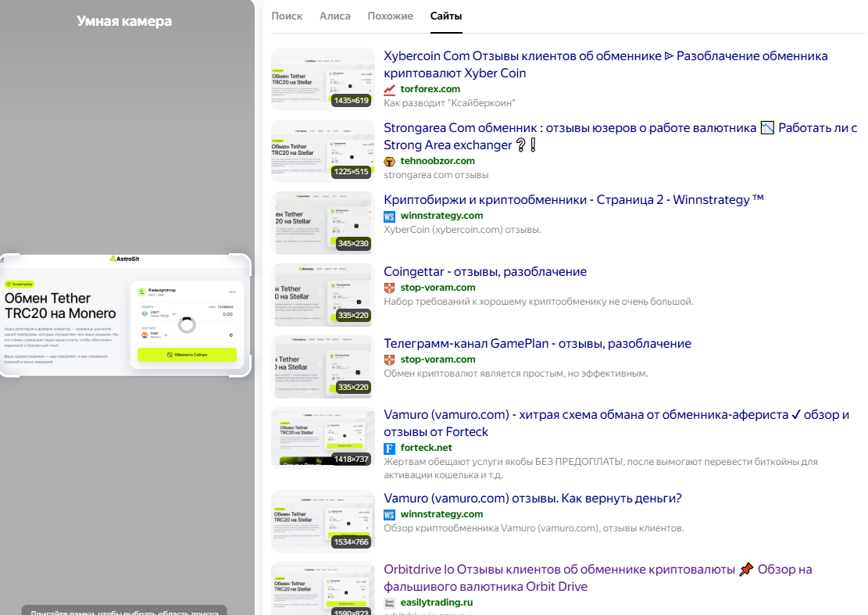Open the Алиса tab
The width and height of the screenshot is (868, 615).
tap(335, 16)
